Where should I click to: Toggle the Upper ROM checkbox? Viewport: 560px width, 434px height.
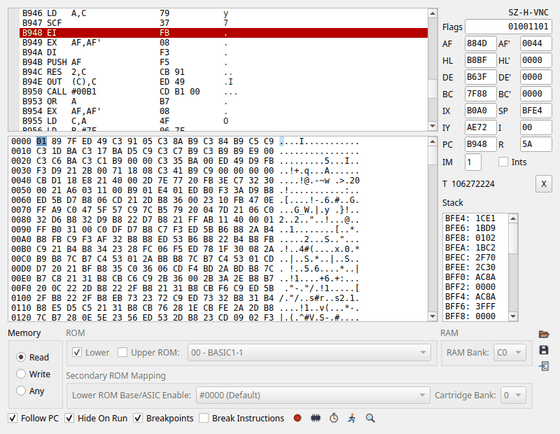tap(122, 352)
